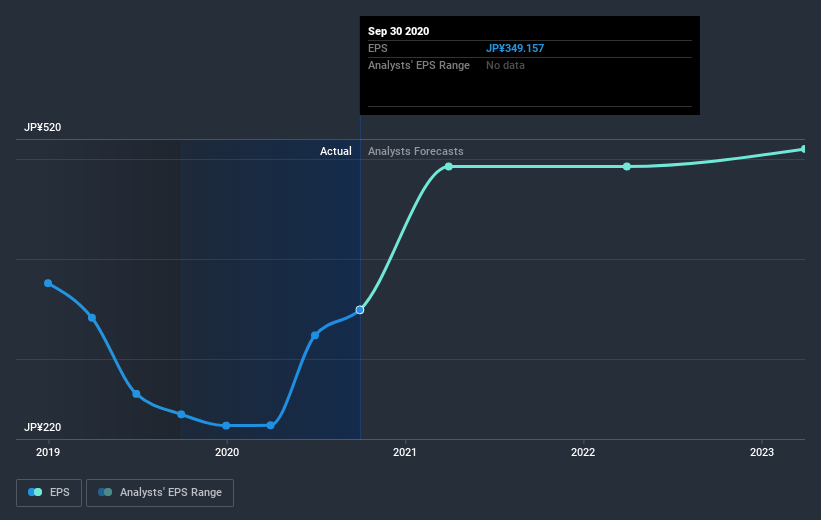Screen dimensions: 821x520
Task: Click the 2020 x-axis label
Action: pos(227,452)
